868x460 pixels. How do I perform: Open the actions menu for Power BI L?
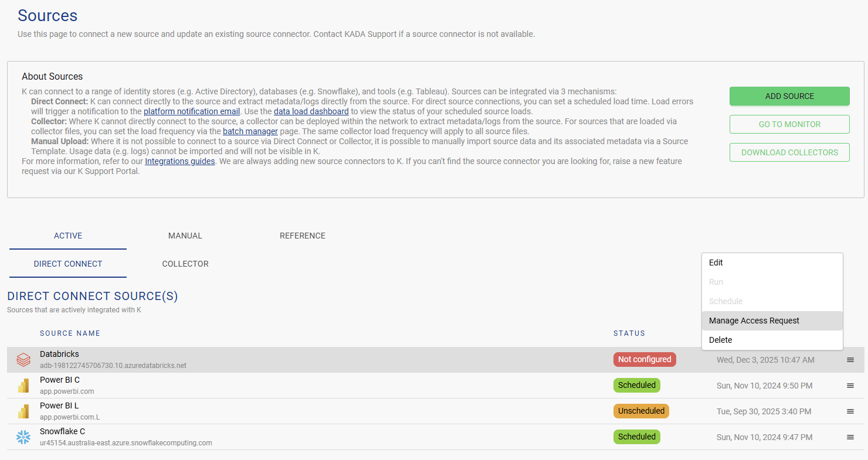click(850, 411)
